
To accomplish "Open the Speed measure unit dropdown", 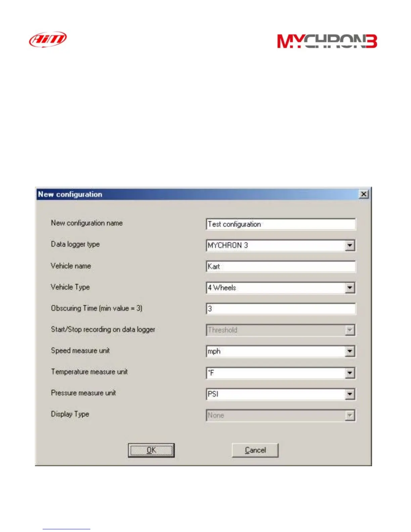I will [350, 352].
